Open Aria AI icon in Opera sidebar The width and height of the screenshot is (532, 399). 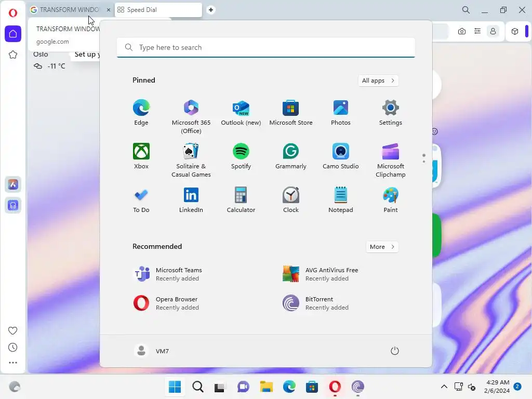click(x=13, y=184)
